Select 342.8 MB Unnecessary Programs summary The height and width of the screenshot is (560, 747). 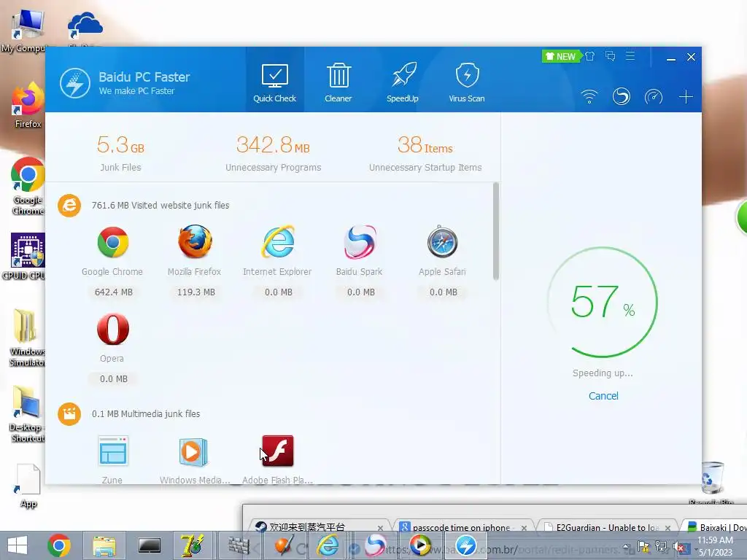[273, 152]
